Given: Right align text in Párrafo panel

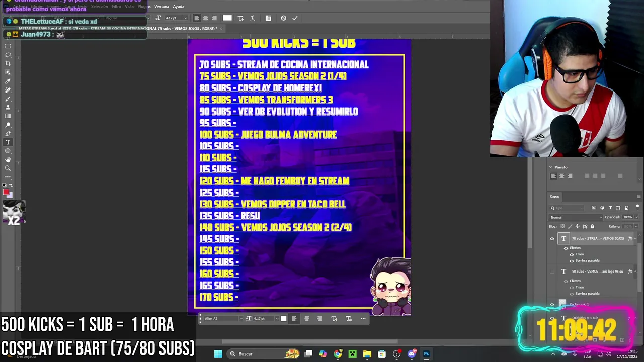Looking at the screenshot, I should [570, 176].
